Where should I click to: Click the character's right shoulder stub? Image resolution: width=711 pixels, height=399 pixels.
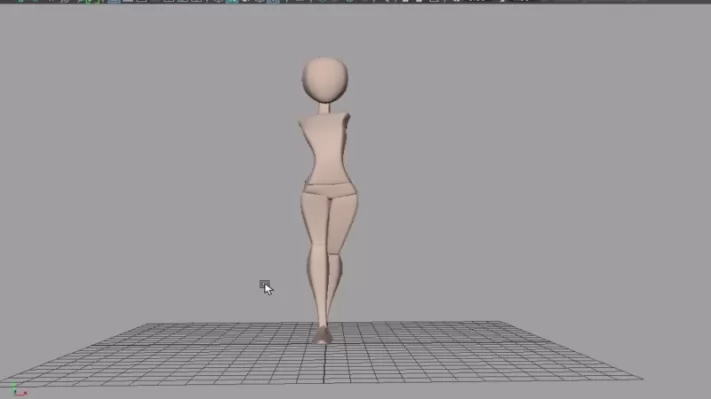(301, 122)
